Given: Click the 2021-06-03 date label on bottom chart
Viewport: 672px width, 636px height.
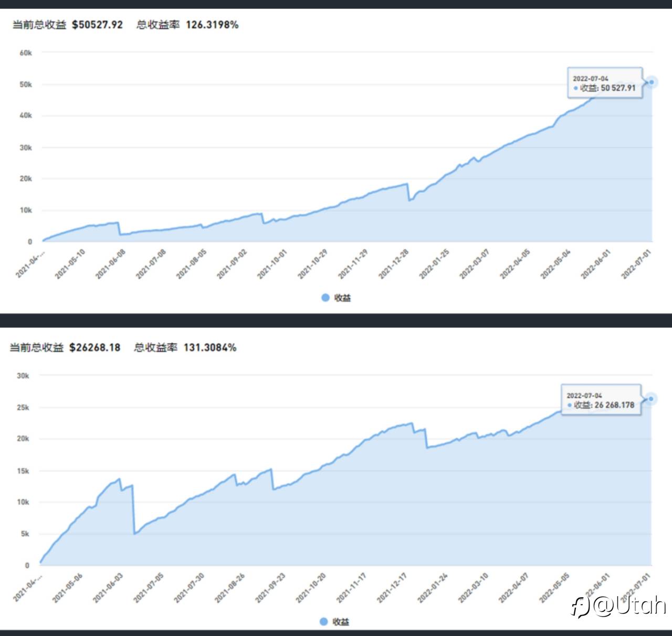Looking at the screenshot, I should click(108, 588).
